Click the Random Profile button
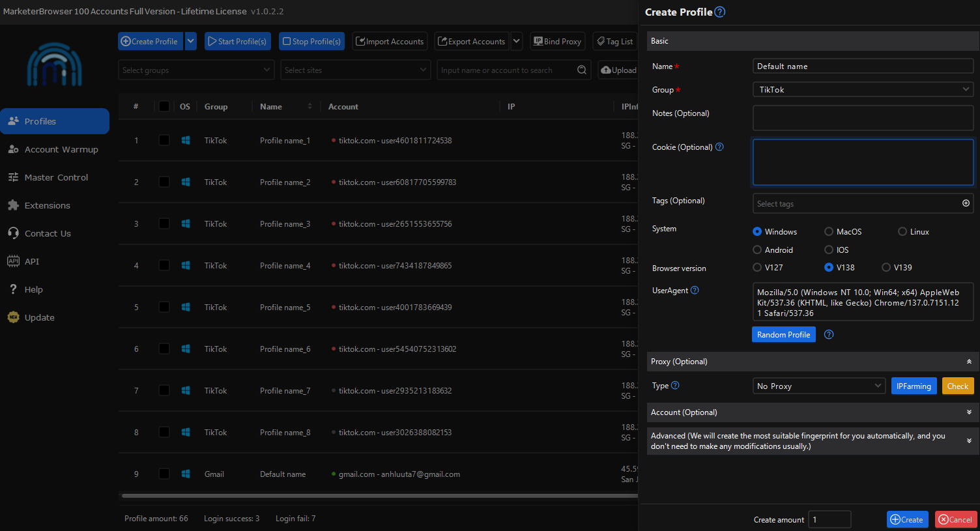Image resolution: width=980 pixels, height=531 pixels. pos(783,335)
